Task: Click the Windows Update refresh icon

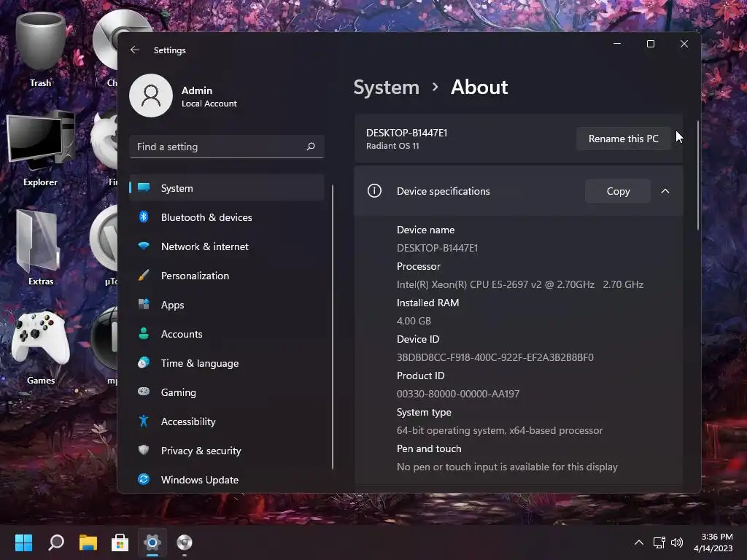Action: point(144,479)
